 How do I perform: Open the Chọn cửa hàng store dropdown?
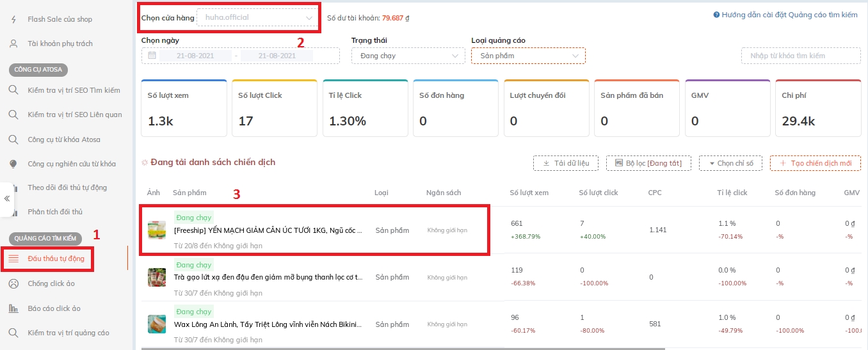(x=257, y=17)
